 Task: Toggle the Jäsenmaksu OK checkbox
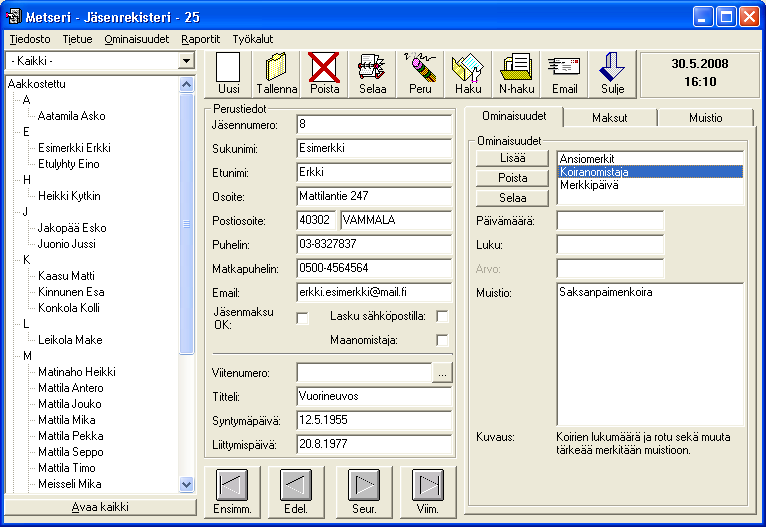302,318
